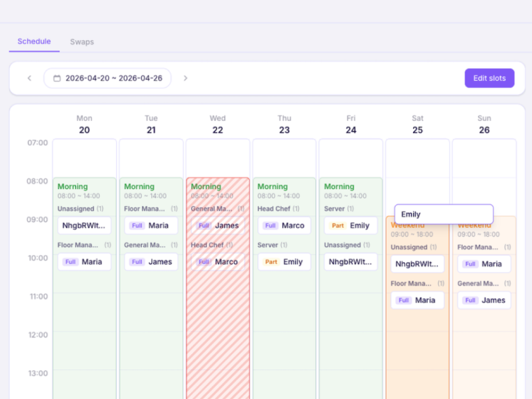Screen dimensions: 532x399
Task: Click Wednesday's Morning shift title
Action: tap(206, 187)
